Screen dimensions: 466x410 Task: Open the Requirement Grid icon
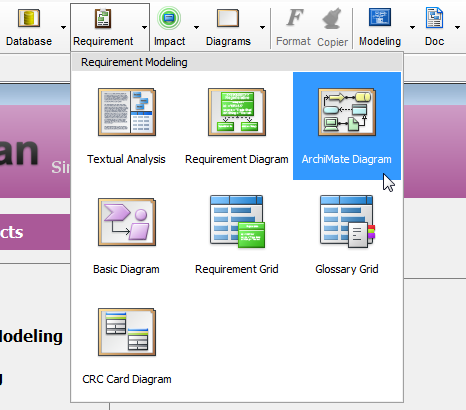(237, 222)
